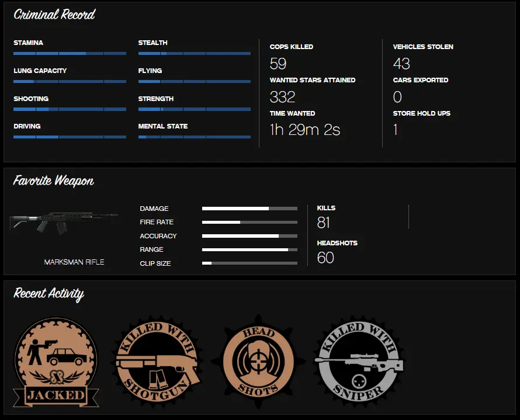Click the Vehicles Stolen value 43
Image resolution: width=520 pixels, height=420 pixels.
401,64
